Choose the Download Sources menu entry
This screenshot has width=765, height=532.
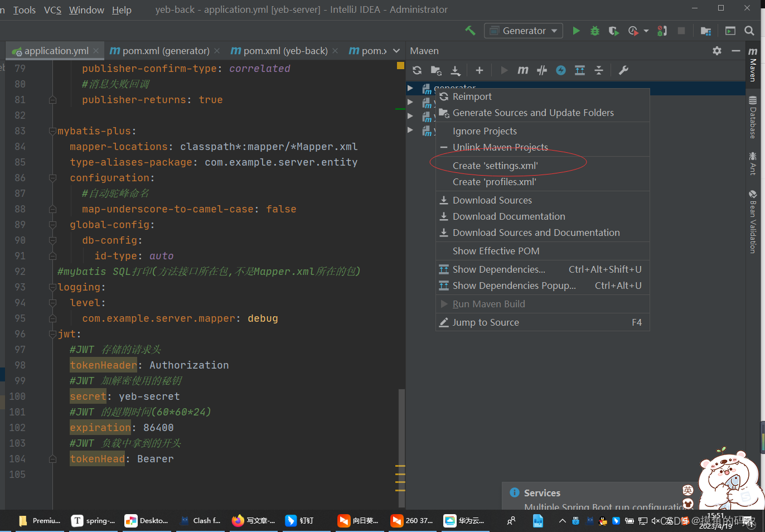click(543, 200)
